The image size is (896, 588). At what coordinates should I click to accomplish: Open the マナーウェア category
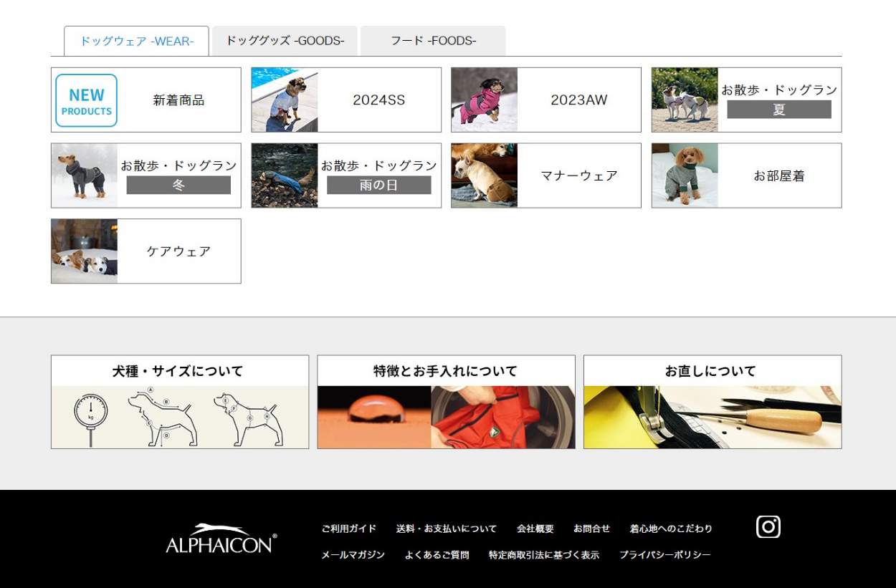(x=546, y=175)
